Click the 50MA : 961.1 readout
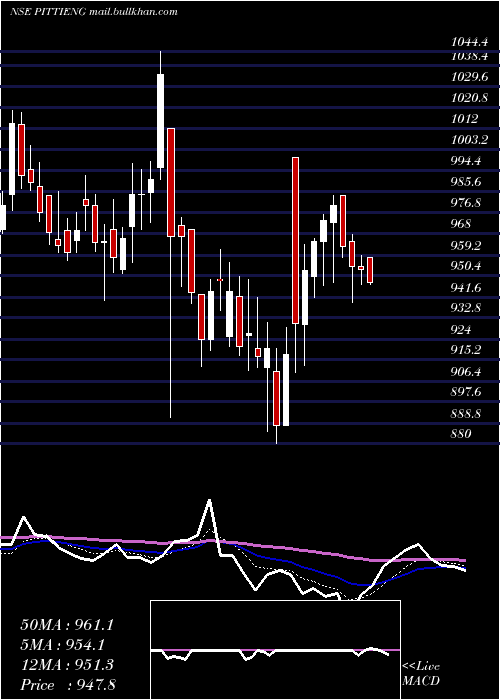The image size is (500, 700). (67, 625)
